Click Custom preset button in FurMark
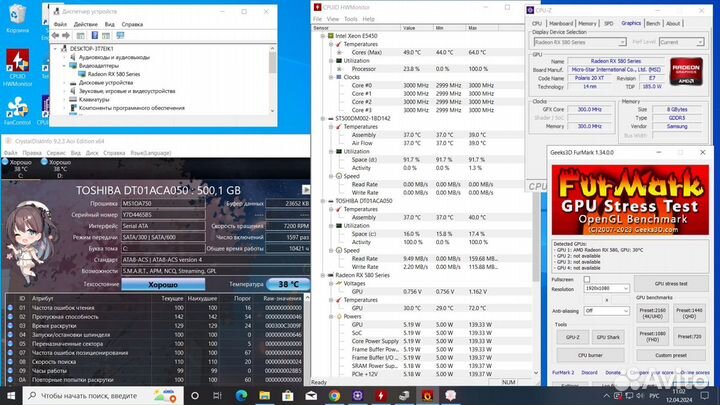The width and height of the screenshot is (720, 405). [x=671, y=355]
